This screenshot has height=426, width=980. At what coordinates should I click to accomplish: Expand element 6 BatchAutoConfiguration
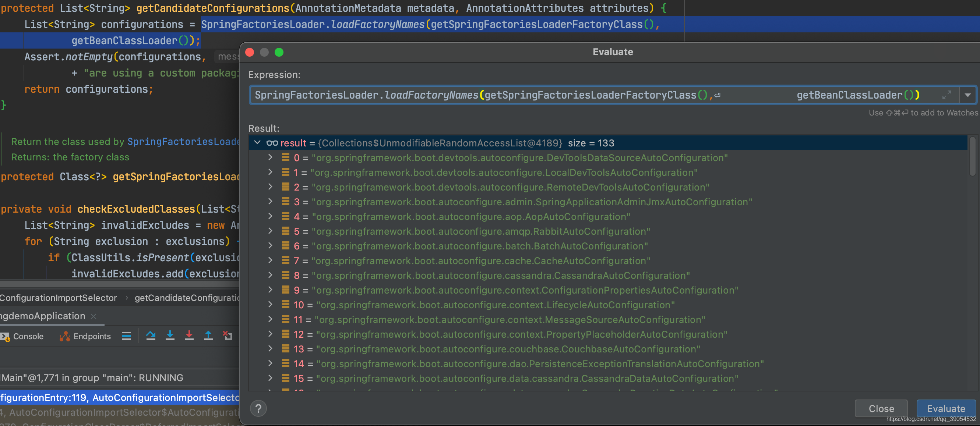coord(270,245)
